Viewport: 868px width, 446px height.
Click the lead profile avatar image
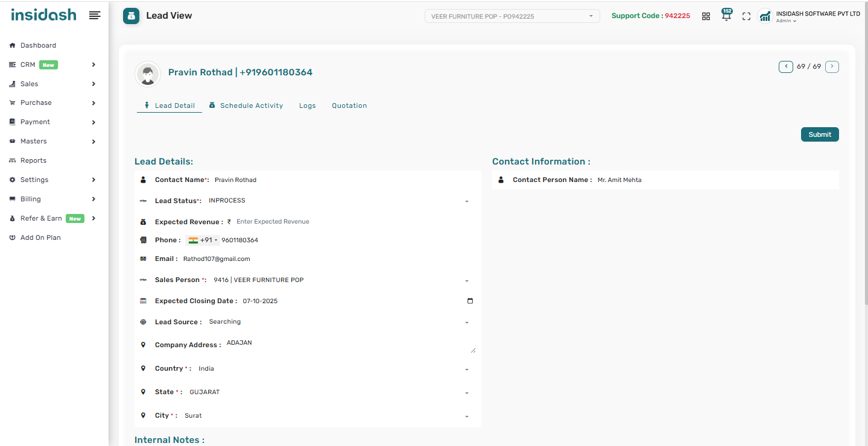pyautogui.click(x=148, y=74)
